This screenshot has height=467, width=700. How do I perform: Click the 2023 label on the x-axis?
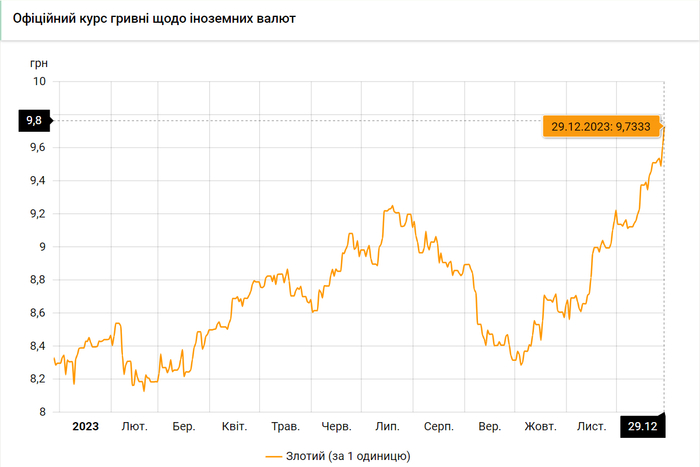click(85, 426)
